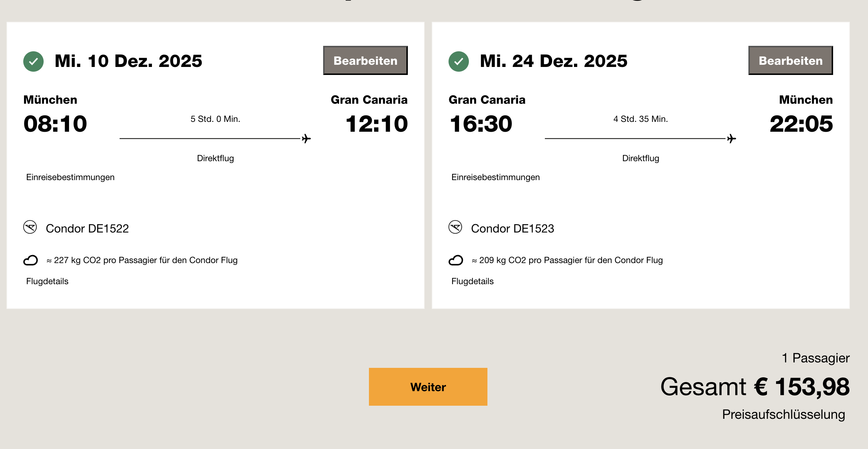Click the green checkmark beside 24 Dez. 2025

tap(459, 61)
